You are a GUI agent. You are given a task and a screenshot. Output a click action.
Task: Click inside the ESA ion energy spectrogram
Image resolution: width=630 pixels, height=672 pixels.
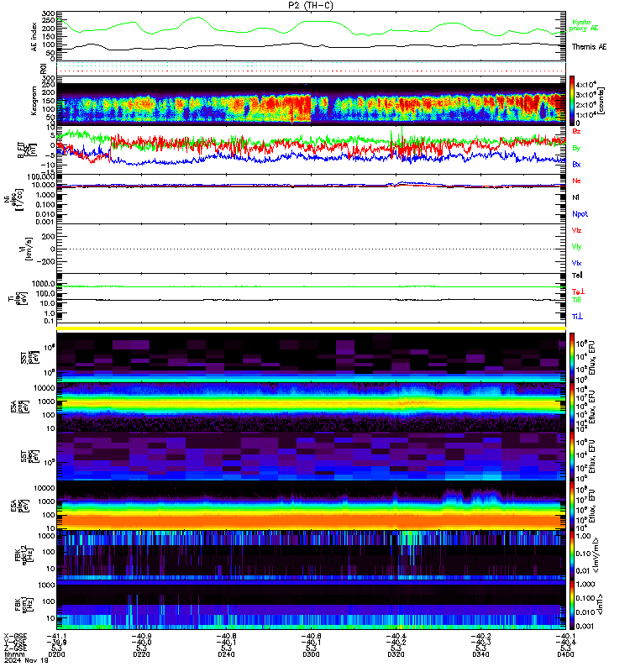click(x=311, y=407)
